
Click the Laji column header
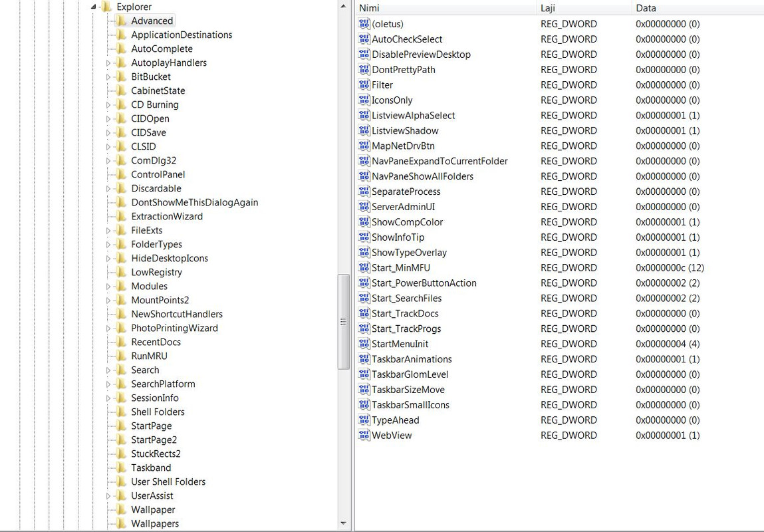point(584,8)
